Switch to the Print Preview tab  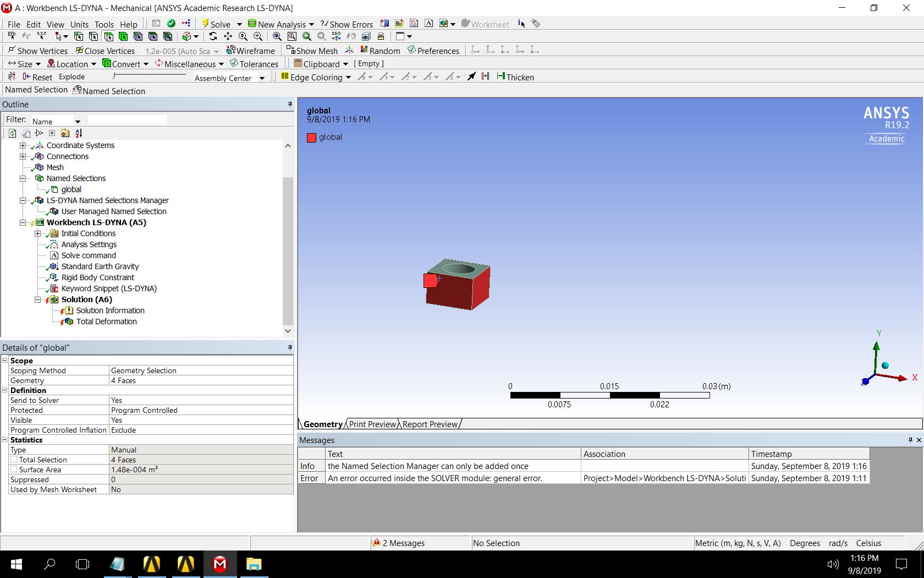pyautogui.click(x=372, y=424)
